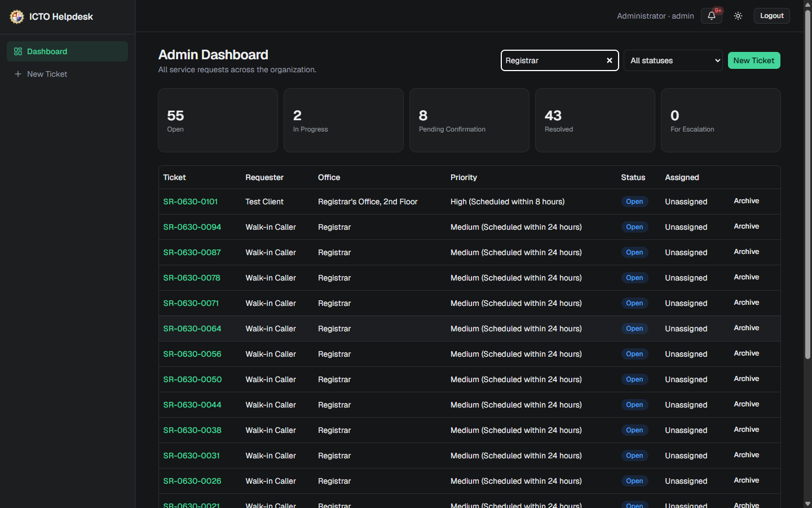Select New Ticket in the sidebar

coord(68,74)
